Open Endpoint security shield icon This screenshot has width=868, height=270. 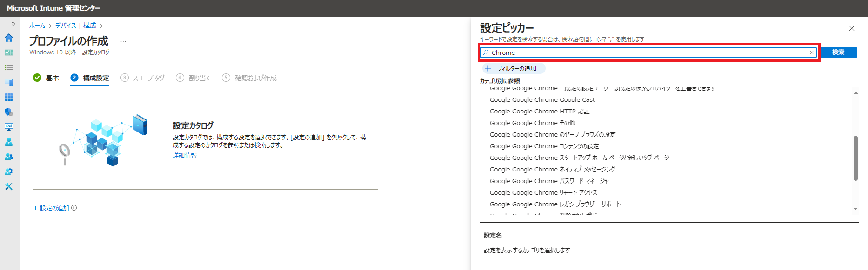point(8,112)
